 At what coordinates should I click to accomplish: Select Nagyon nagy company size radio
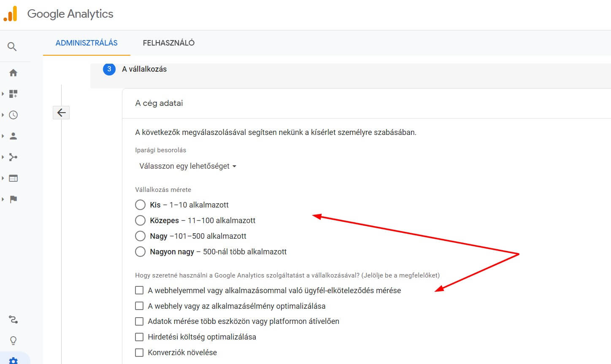[140, 252]
